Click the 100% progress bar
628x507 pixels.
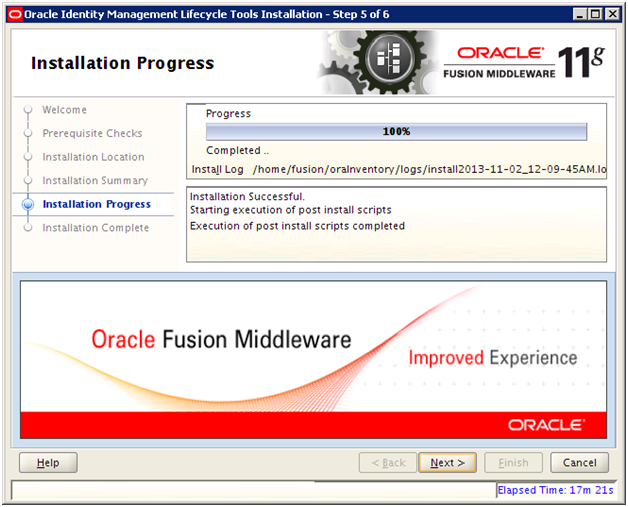396,132
